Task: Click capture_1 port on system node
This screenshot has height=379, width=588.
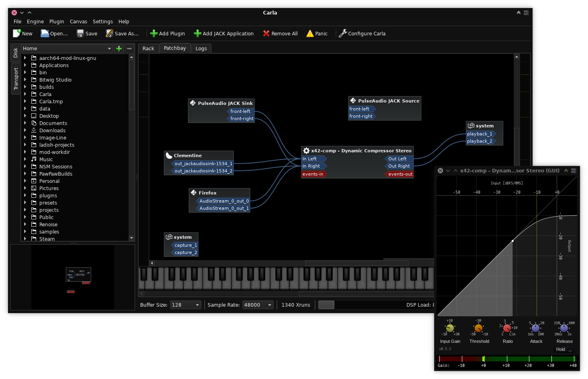Action: [x=185, y=245]
